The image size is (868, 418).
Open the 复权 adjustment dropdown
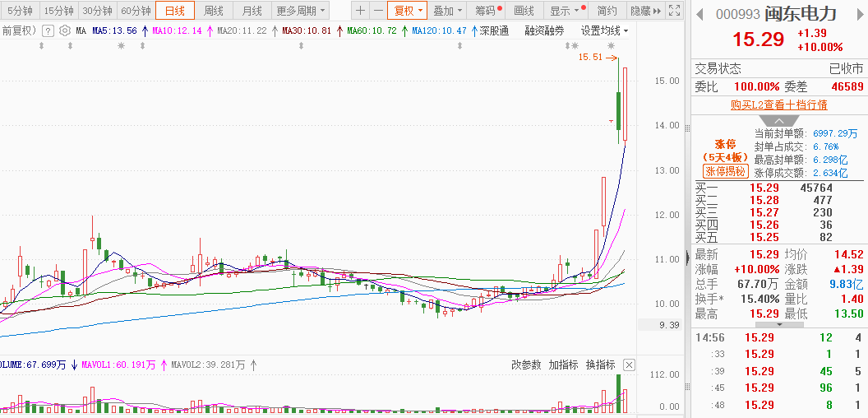click(407, 10)
